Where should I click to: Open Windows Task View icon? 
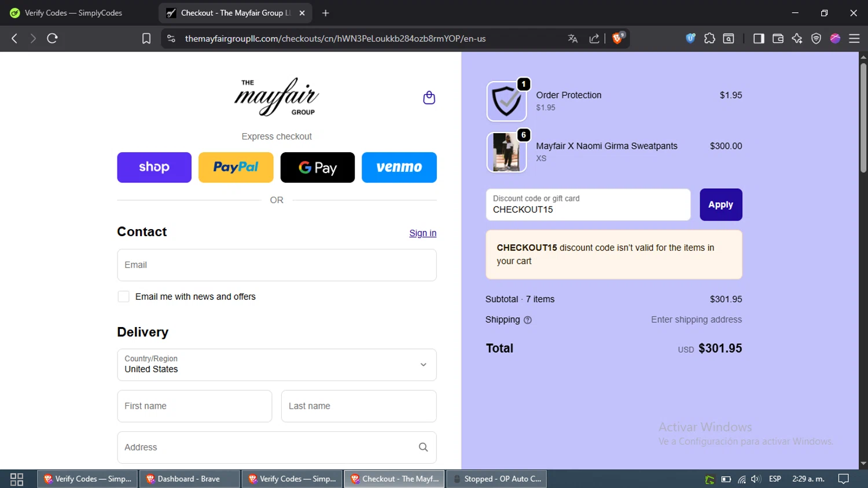point(17,479)
